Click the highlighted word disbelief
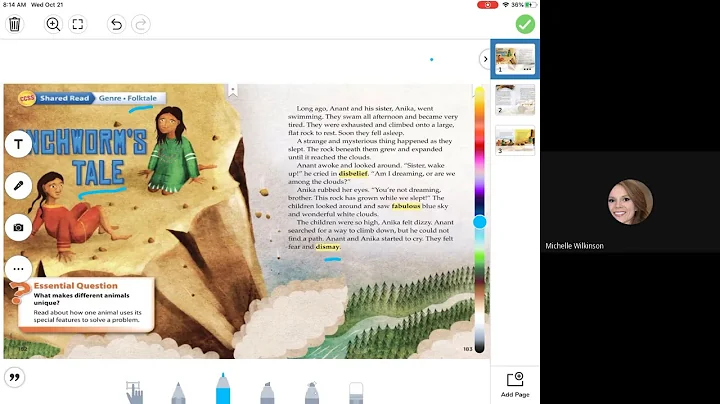The width and height of the screenshot is (720, 404). point(353,174)
